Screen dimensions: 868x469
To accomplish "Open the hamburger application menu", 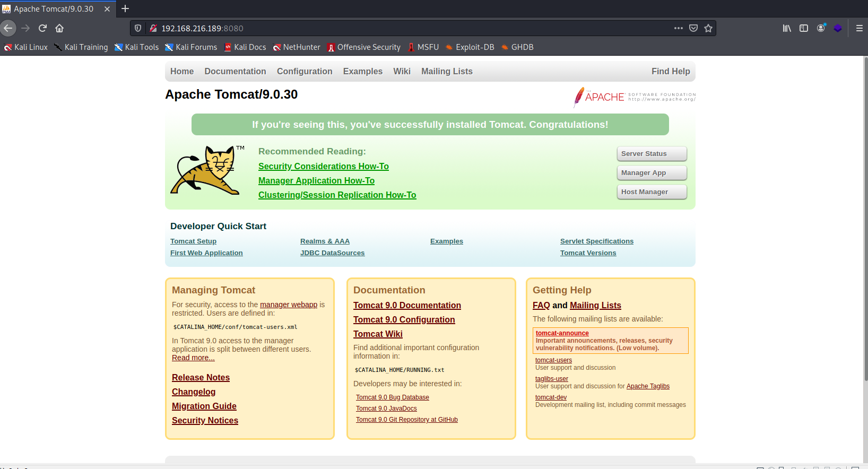I will pyautogui.click(x=859, y=28).
